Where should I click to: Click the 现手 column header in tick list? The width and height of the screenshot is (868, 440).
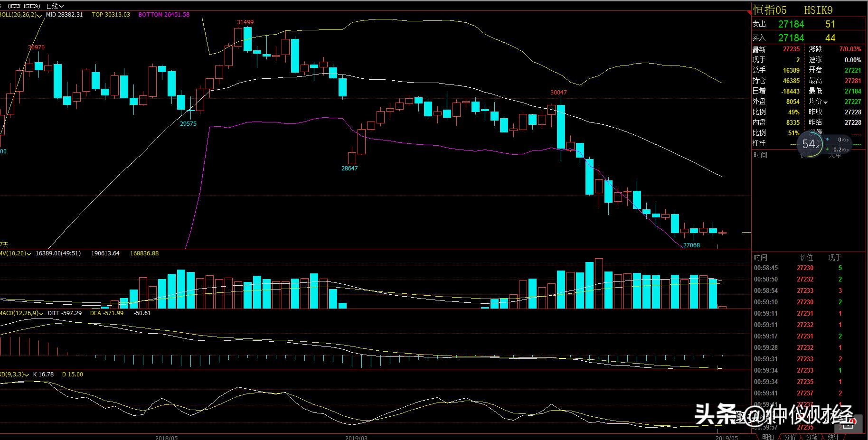(835, 258)
